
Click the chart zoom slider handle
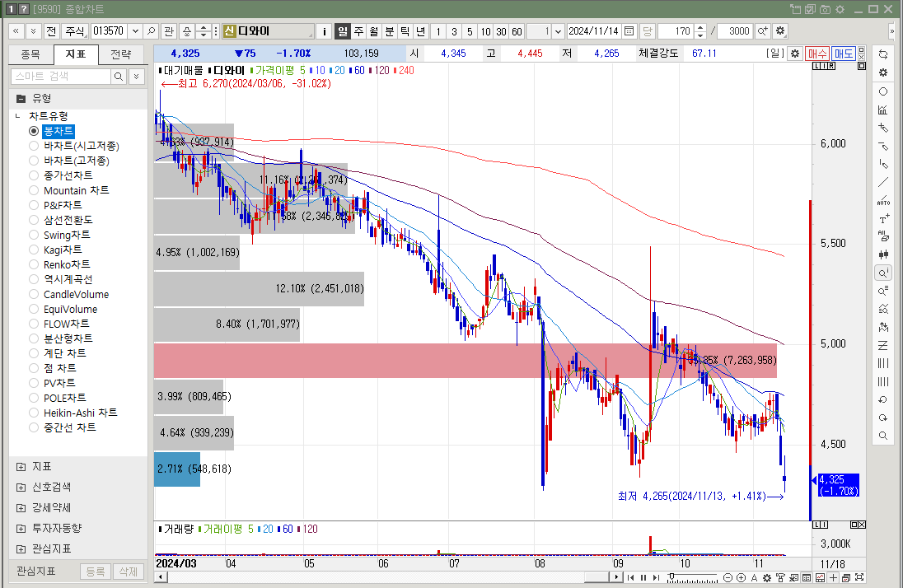pos(671,577)
